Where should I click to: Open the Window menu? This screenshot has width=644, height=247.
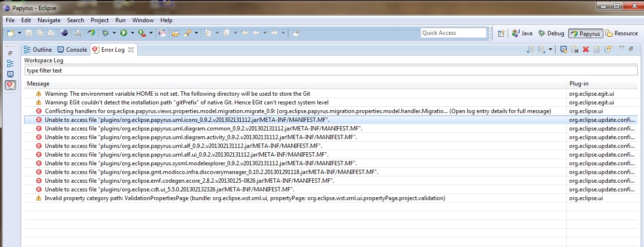(x=143, y=20)
